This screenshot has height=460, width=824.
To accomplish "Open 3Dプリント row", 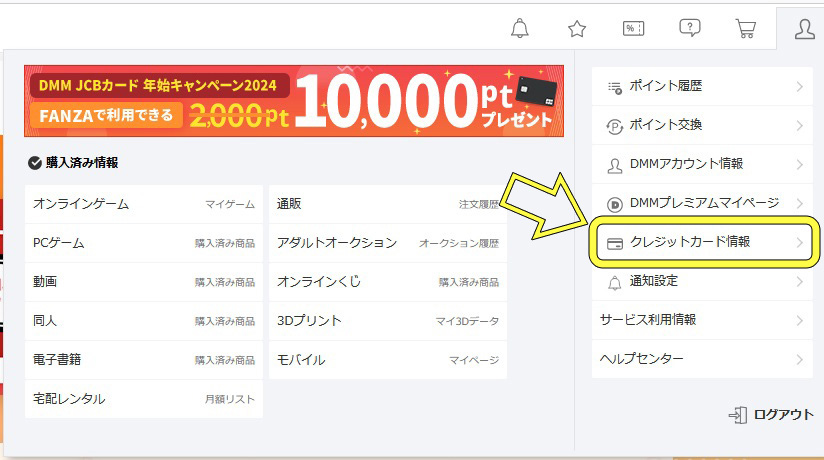I will (x=388, y=321).
